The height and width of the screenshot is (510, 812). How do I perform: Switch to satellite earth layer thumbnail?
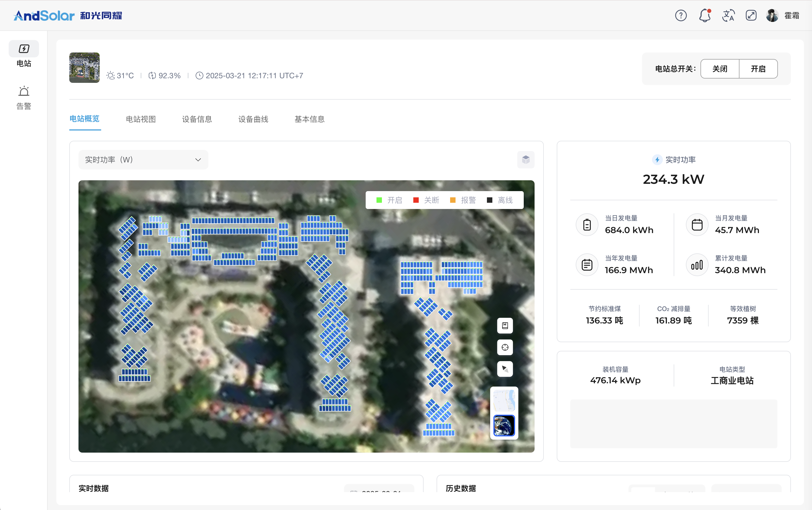pyautogui.click(x=504, y=425)
